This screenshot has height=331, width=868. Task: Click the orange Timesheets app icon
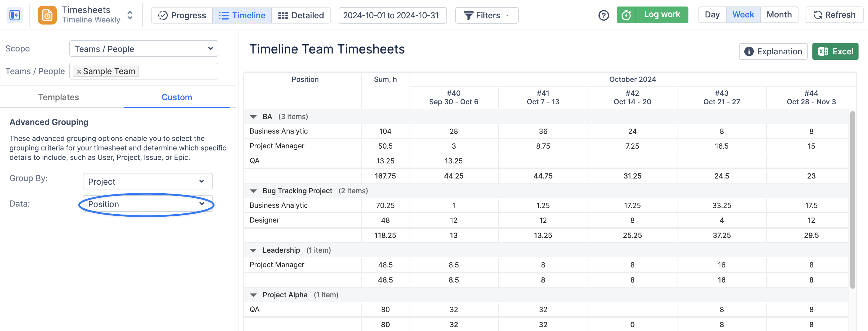pos(47,15)
